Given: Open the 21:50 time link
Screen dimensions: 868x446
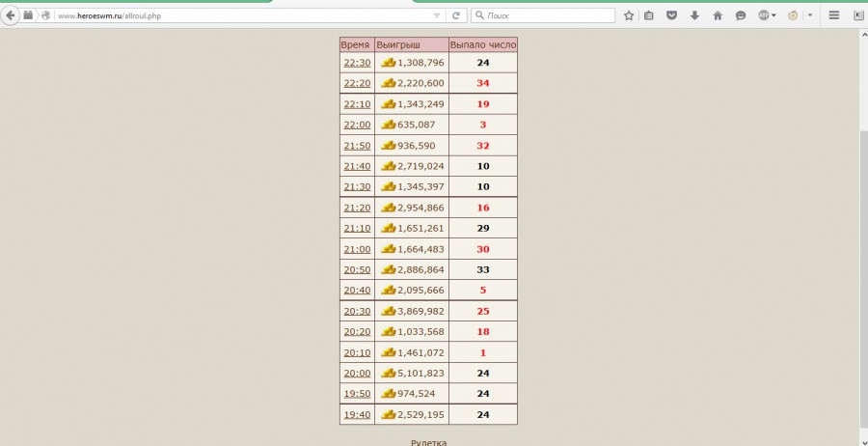Looking at the screenshot, I should click(357, 146).
